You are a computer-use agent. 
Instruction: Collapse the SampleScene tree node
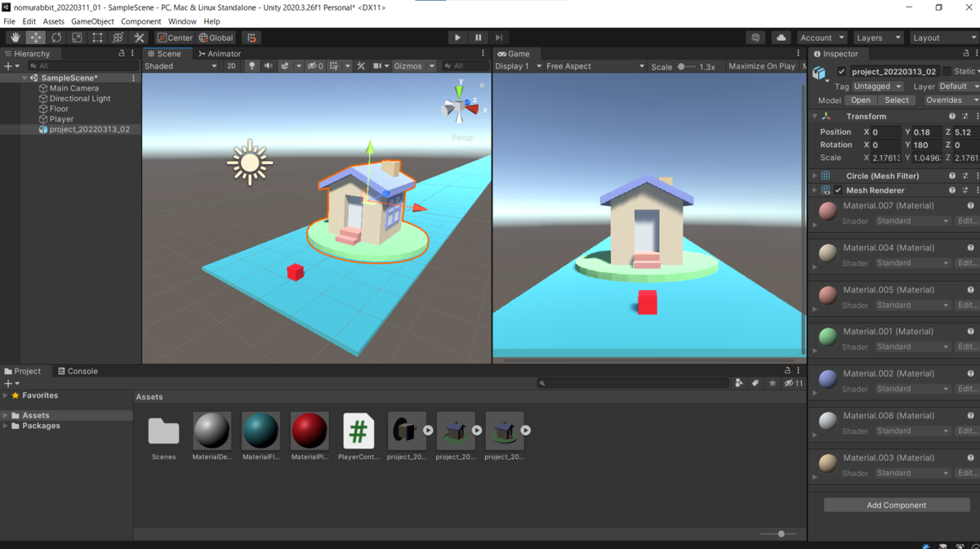(x=25, y=78)
